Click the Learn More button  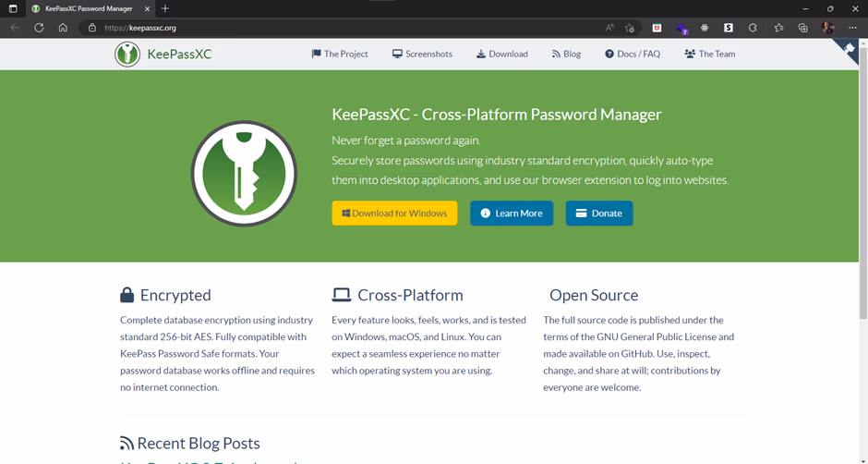point(512,213)
